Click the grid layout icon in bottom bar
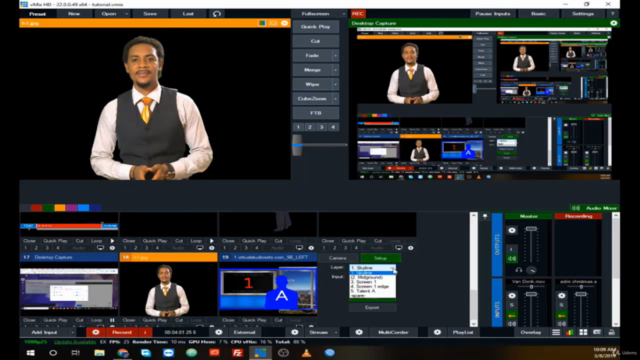This screenshot has height=360, width=640. coord(583,332)
